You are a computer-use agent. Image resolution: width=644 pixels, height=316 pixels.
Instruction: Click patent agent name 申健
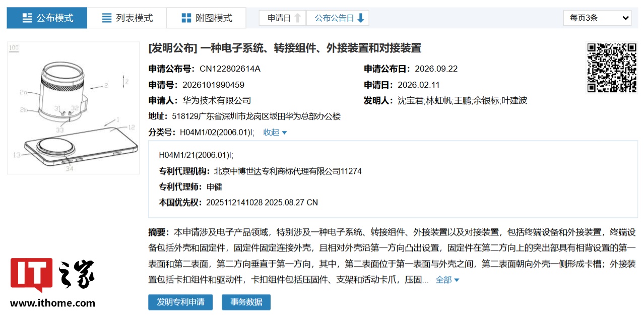coord(214,187)
